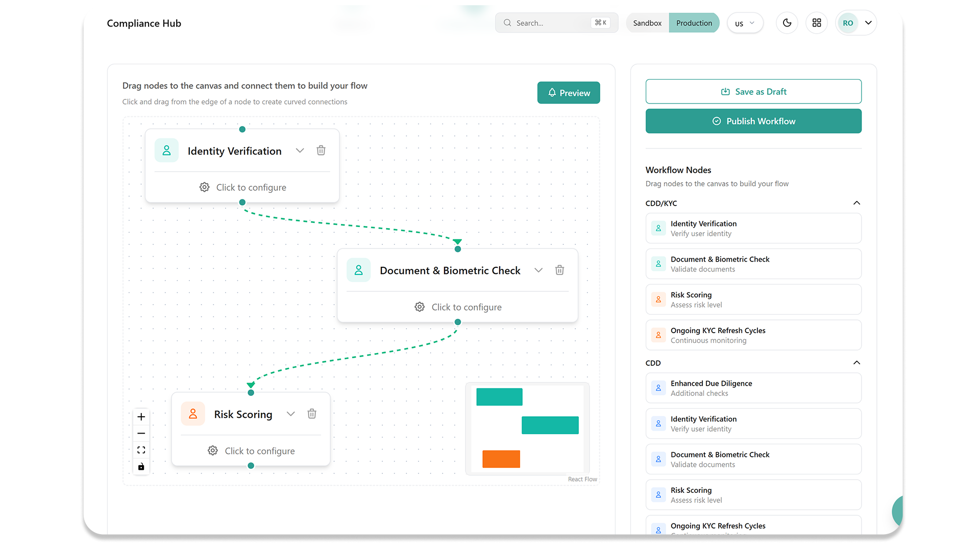Click the gear icon in the Risk Scoring node
Screen dimensions: 980x551
pyautogui.click(x=213, y=450)
